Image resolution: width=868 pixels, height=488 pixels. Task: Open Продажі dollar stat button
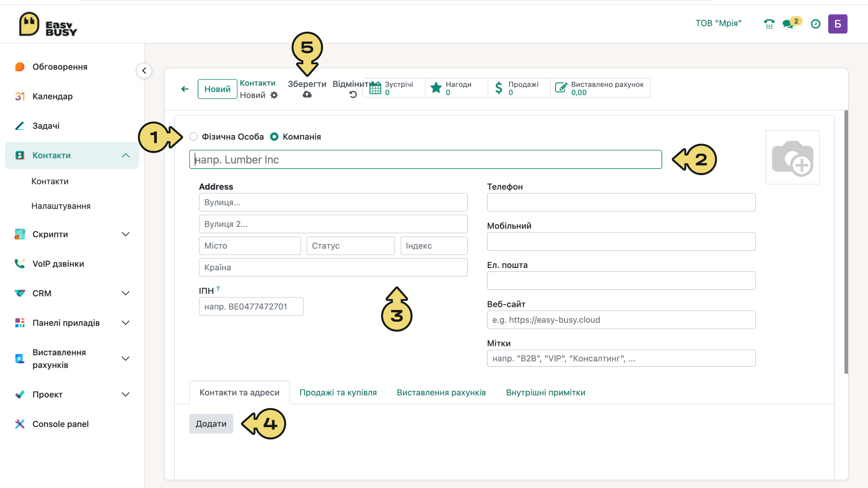519,88
